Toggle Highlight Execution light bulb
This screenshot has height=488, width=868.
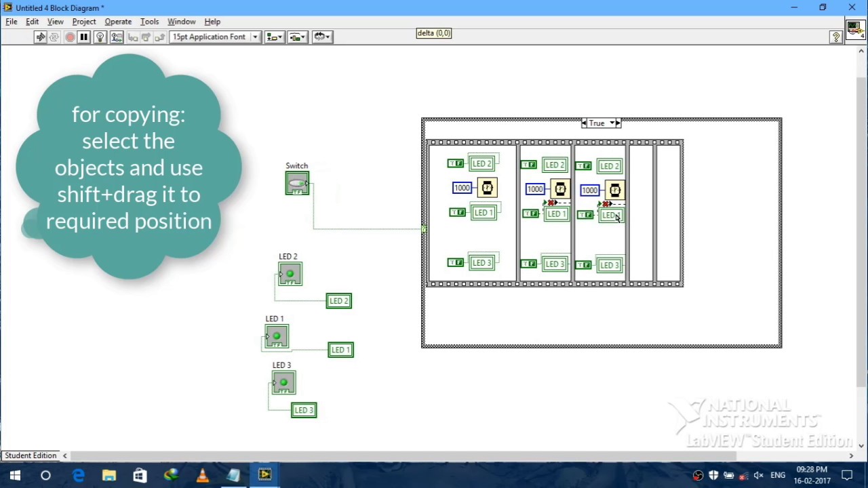click(100, 37)
